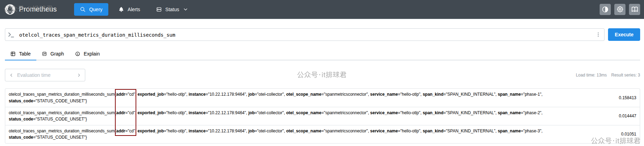The image size is (644, 146).
Task: Click the Execute button
Action: coord(624,35)
